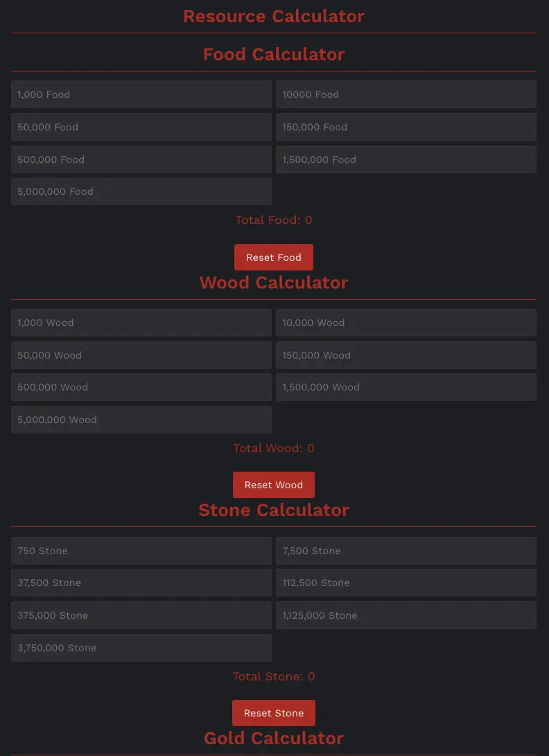
Task: Focus the 10,000 Wood input box
Action: click(x=406, y=323)
